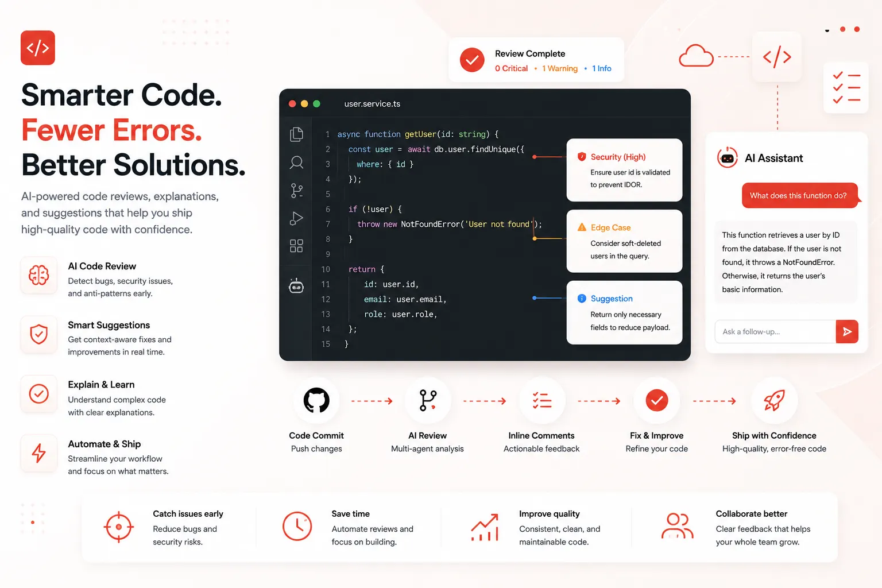Click the "AI Code Review" heading
This screenshot has height=588, width=882.
point(102,266)
